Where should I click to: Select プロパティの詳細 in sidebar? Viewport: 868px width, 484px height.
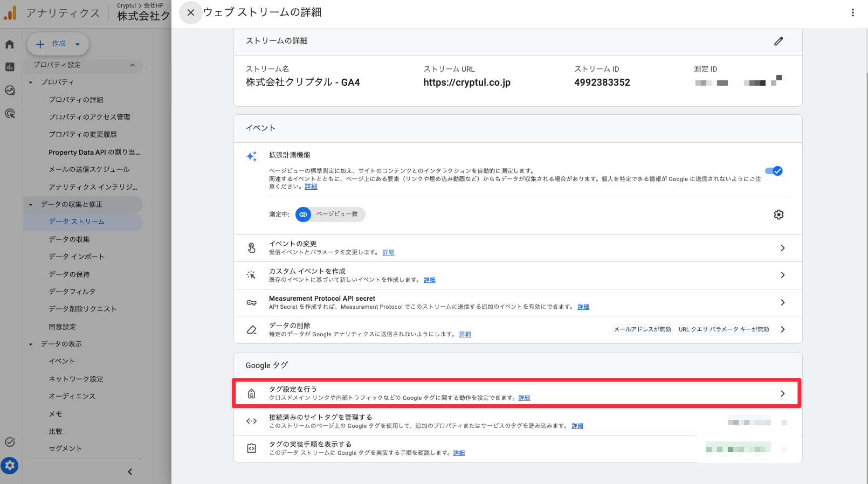coord(76,100)
